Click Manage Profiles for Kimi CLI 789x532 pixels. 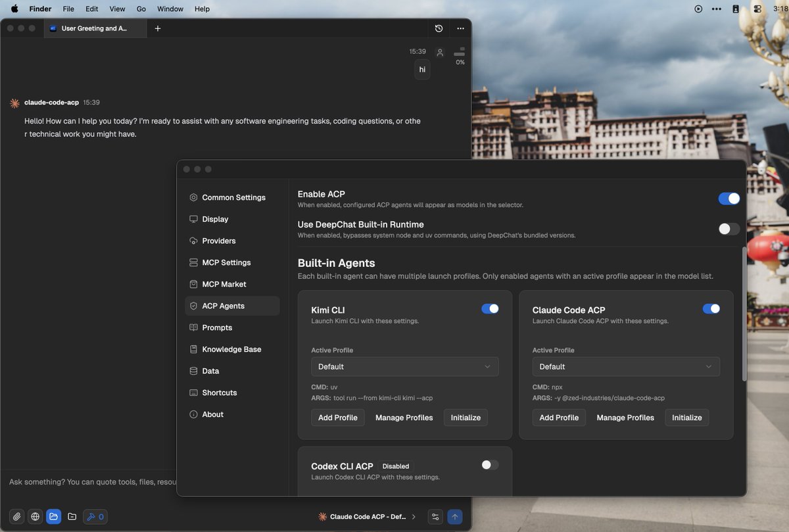[x=404, y=418]
